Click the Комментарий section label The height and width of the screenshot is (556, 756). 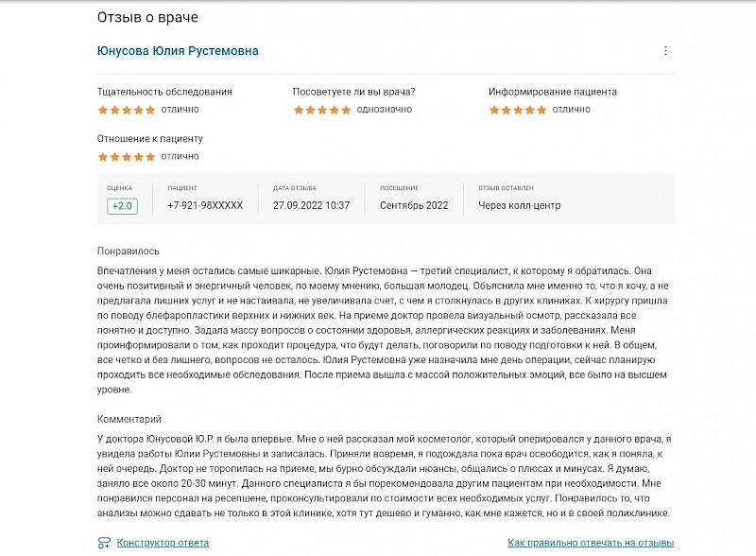pyautogui.click(x=129, y=419)
